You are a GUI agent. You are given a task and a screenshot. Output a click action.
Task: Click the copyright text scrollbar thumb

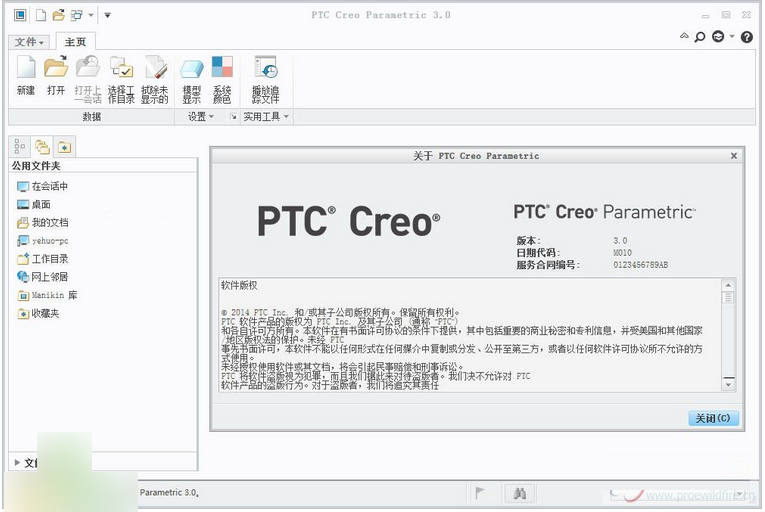728,297
